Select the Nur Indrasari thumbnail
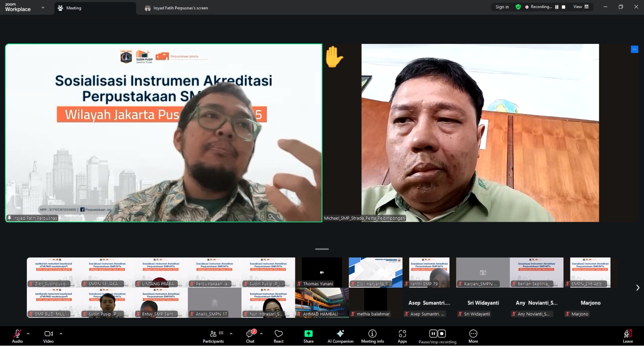This screenshot has width=644, height=346. pos(268,303)
